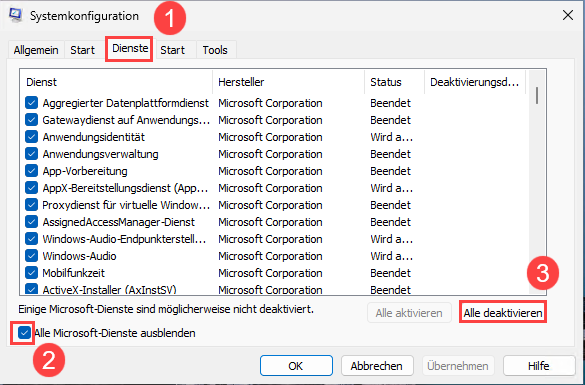Toggle the App-Vorbereitung checkbox
The width and height of the screenshot is (585, 385).
tap(31, 171)
